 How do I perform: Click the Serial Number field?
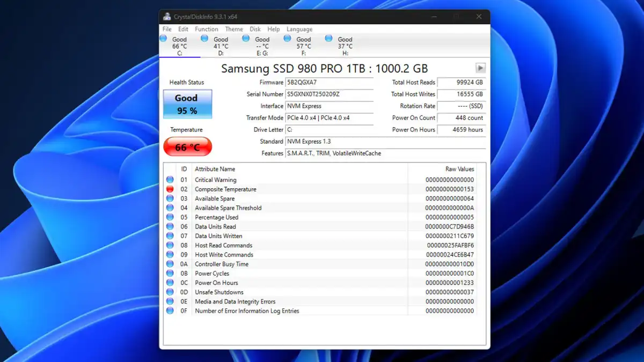(330, 94)
